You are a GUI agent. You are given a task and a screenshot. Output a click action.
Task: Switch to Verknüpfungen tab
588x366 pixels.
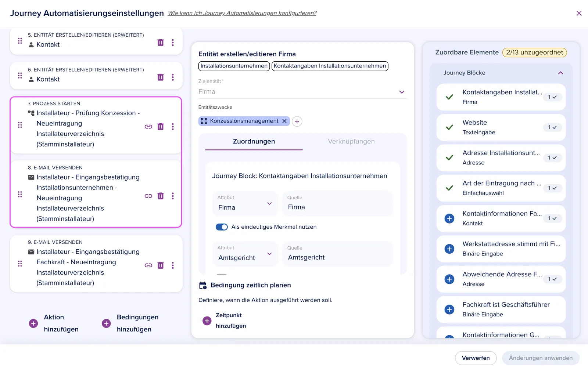[x=351, y=142]
